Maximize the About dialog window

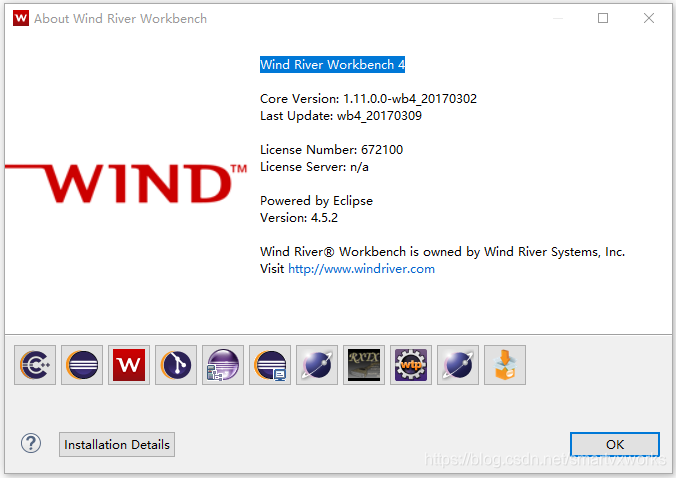(x=603, y=18)
